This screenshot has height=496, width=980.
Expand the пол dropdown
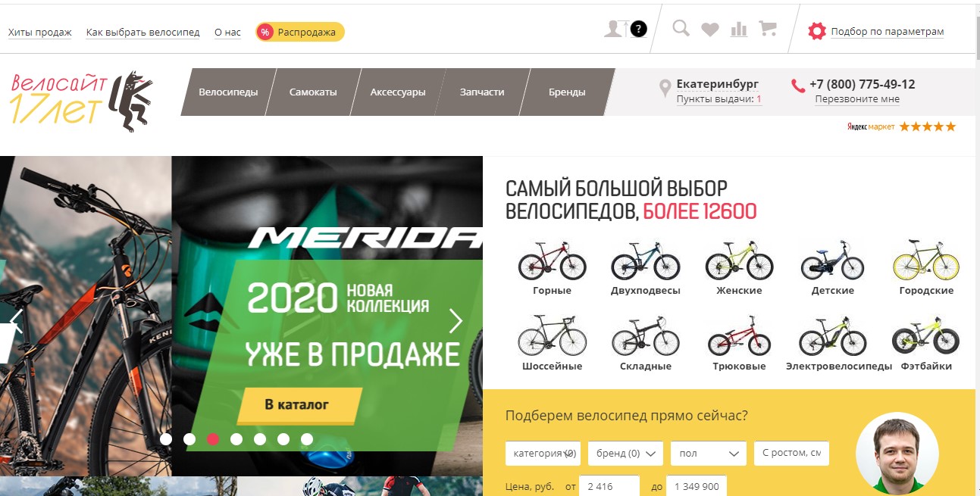[709, 454]
